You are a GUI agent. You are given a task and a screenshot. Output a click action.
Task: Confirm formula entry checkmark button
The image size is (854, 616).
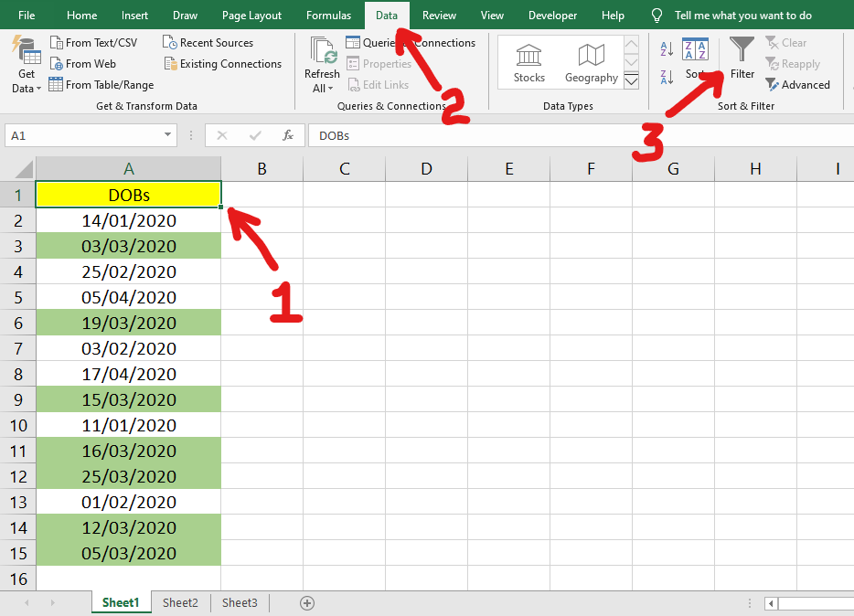[255, 135]
